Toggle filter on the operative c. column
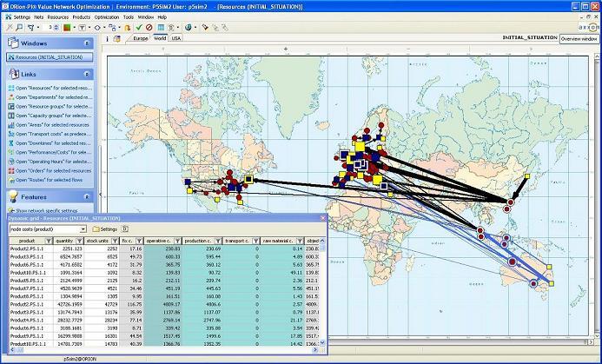This screenshot has height=364, width=602. [x=177, y=242]
